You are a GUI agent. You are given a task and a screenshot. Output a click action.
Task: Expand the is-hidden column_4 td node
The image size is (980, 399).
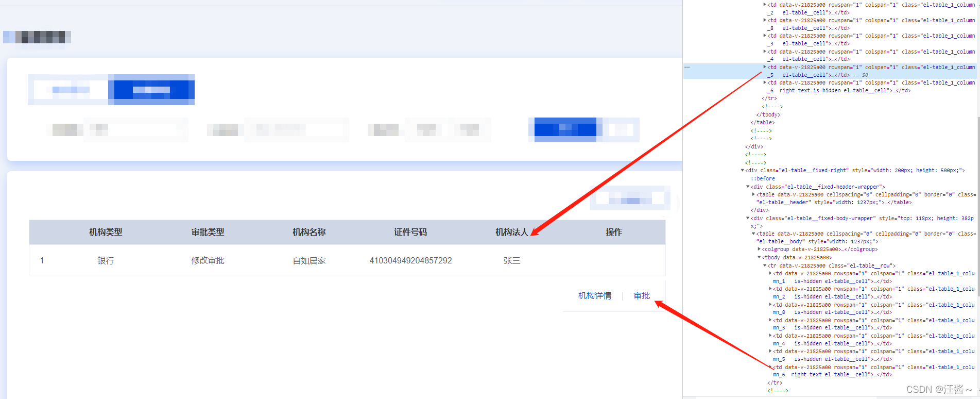[x=770, y=336]
